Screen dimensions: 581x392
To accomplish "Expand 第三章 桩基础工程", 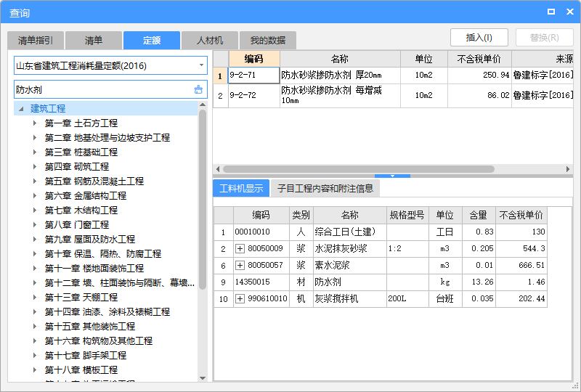I will (x=34, y=152).
